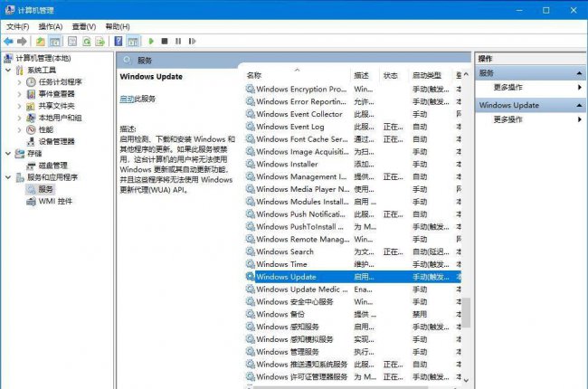The image size is (588, 389).
Task: Click the Stop service square icon
Action: pos(165,42)
